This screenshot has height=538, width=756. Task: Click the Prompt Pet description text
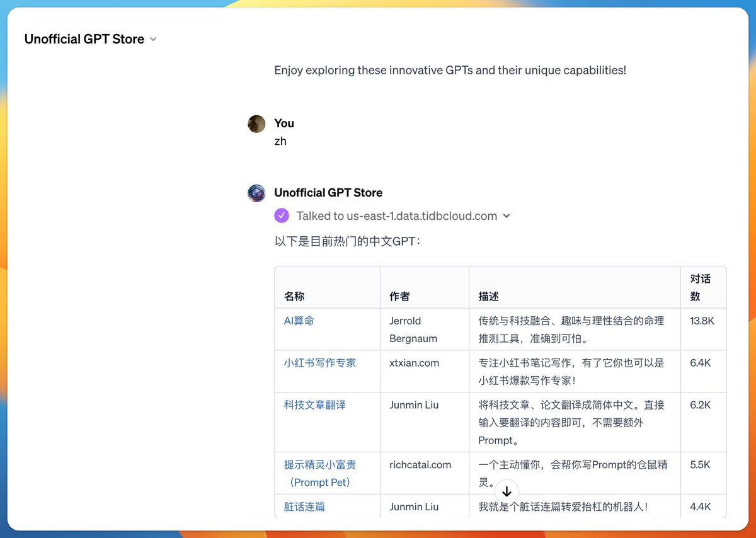573,474
